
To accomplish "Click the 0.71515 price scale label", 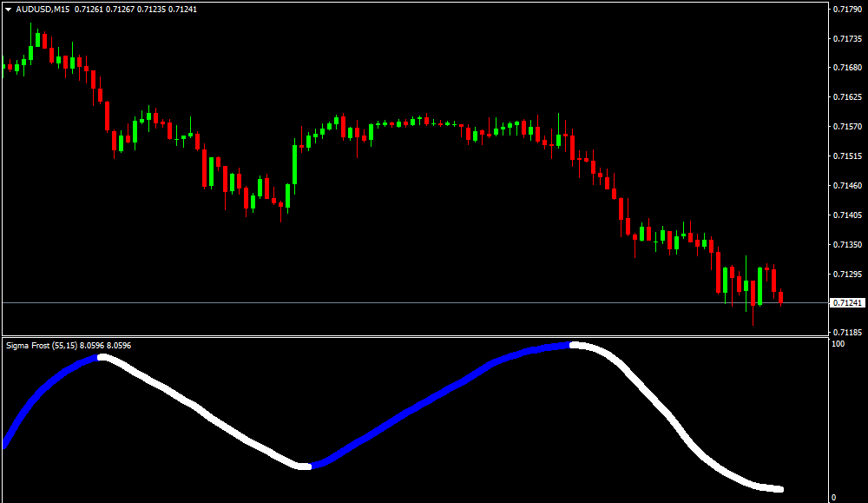I will click(847, 156).
